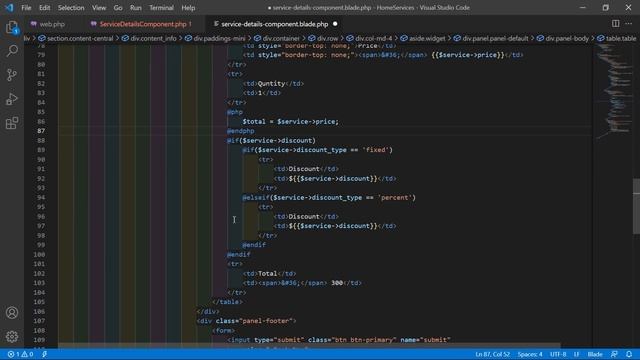
Task: Open the Search view in activity bar
Action: [x=12, y=51]
